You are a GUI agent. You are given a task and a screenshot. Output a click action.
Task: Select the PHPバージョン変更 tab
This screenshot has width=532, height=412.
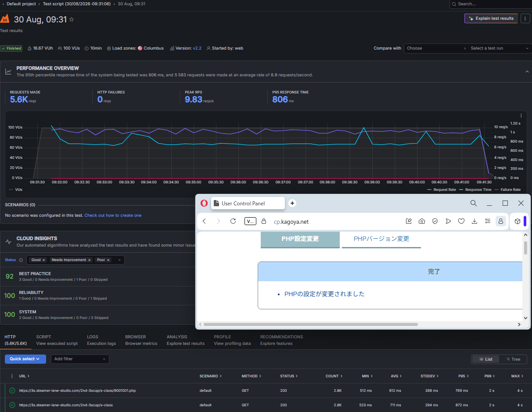(x=381, y=239)
